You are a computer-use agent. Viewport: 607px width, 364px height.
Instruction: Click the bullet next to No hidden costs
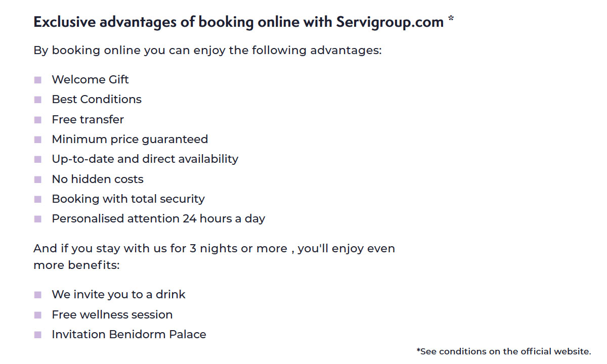[x=38, y=179]
